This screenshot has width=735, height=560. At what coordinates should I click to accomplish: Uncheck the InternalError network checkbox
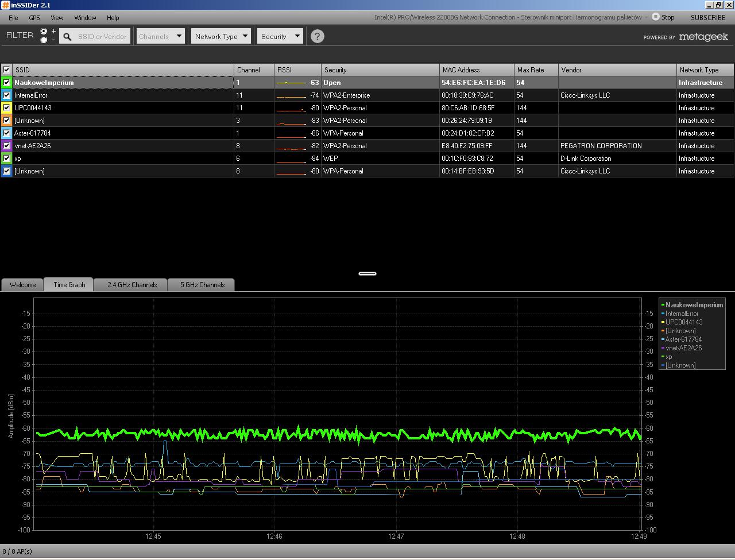(x=7, y=95)
